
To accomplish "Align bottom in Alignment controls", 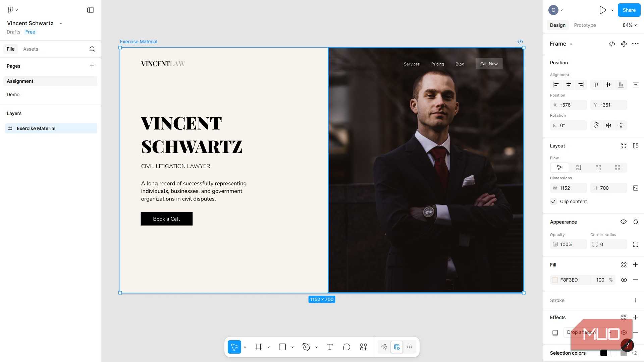I will (x=621, y=85).
